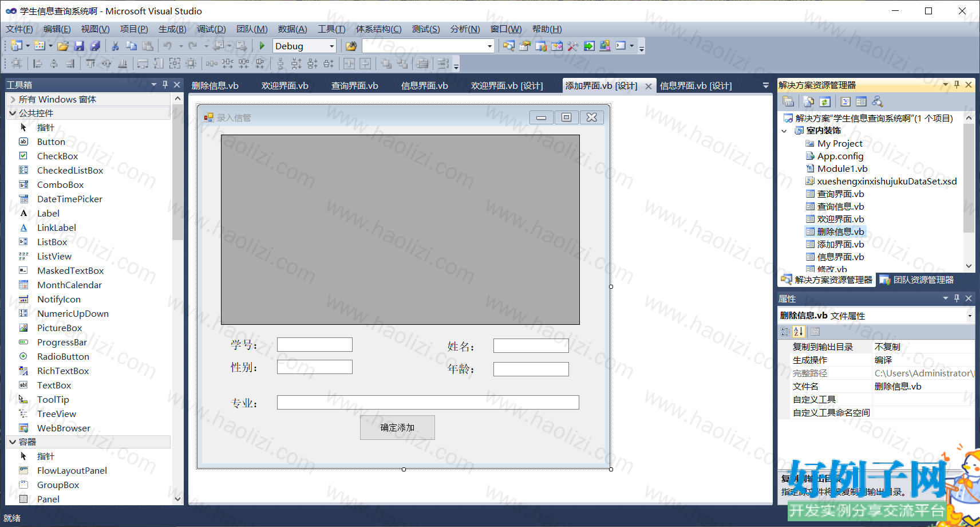Switch to 团队资源管理器 tab
Image resolution: width=980 pixels, height=527 pixels.
[x=917, y=280]
